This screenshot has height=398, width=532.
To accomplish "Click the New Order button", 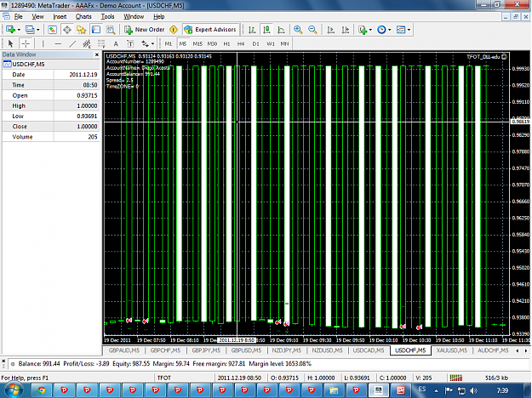I will (145, 30).
